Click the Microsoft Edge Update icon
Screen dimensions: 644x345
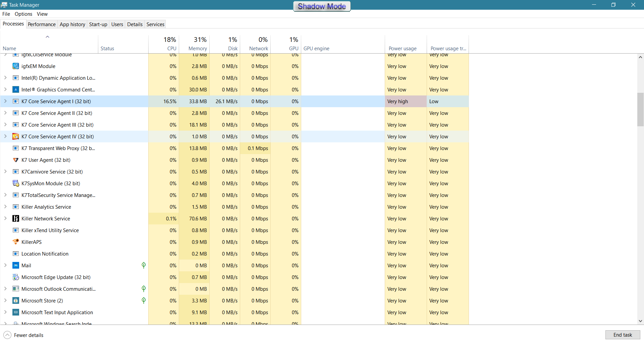pyautogui.click(x=15, y=277)
